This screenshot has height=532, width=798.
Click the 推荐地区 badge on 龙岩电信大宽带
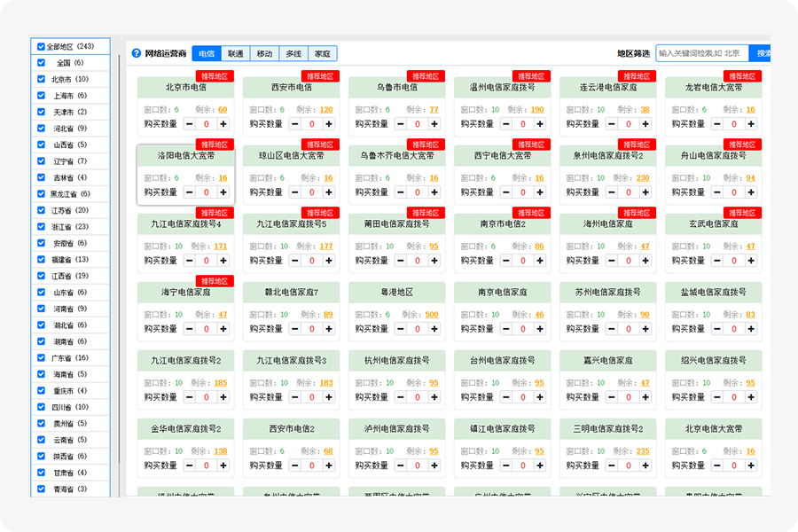[742, 76]
